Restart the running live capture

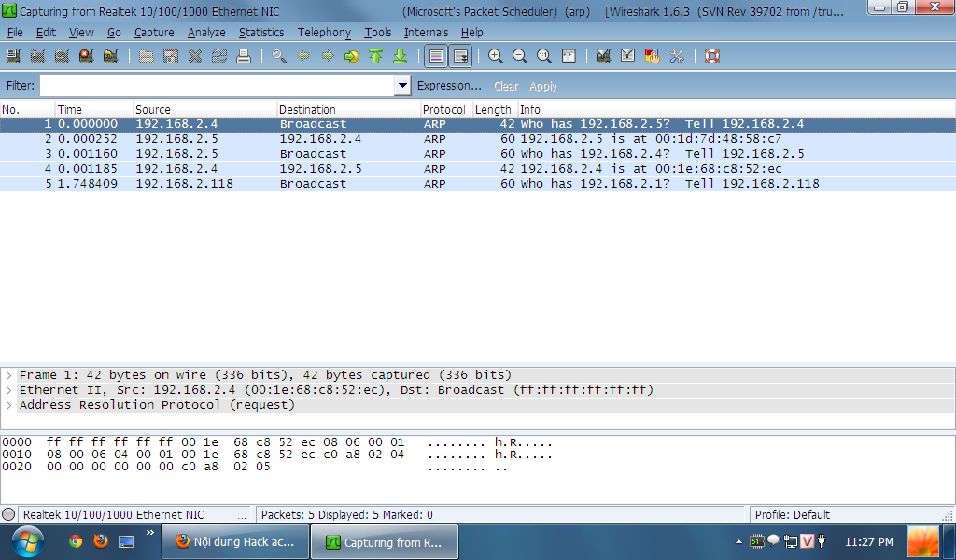coord(110,56)
